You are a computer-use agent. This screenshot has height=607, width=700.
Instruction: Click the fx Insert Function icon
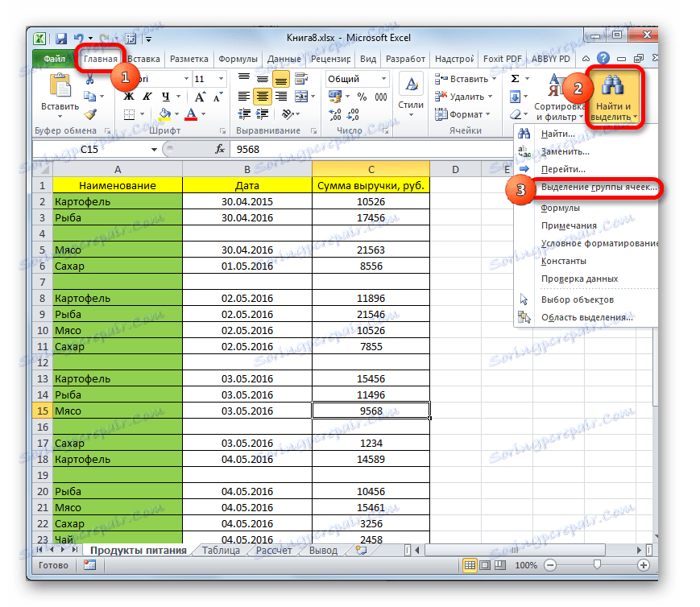220,149
